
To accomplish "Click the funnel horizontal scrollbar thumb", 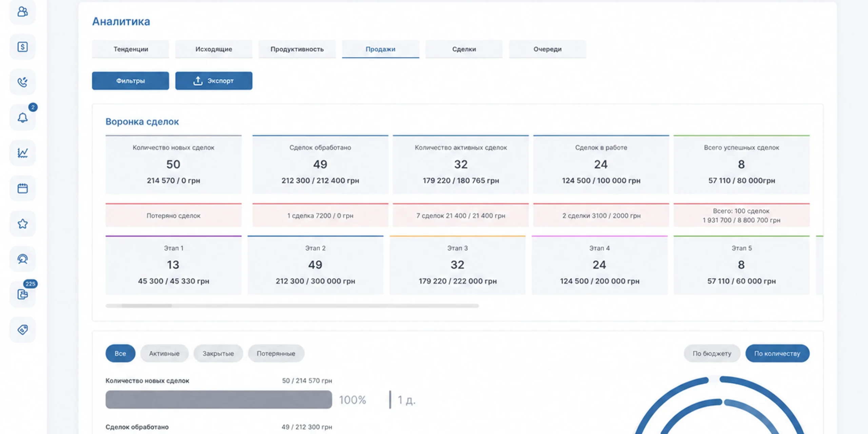I will [x=147, y=306].
